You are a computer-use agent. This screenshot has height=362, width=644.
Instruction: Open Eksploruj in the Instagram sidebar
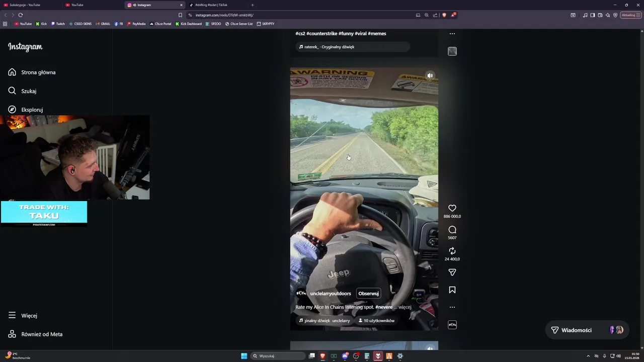(x=26, y=110)
